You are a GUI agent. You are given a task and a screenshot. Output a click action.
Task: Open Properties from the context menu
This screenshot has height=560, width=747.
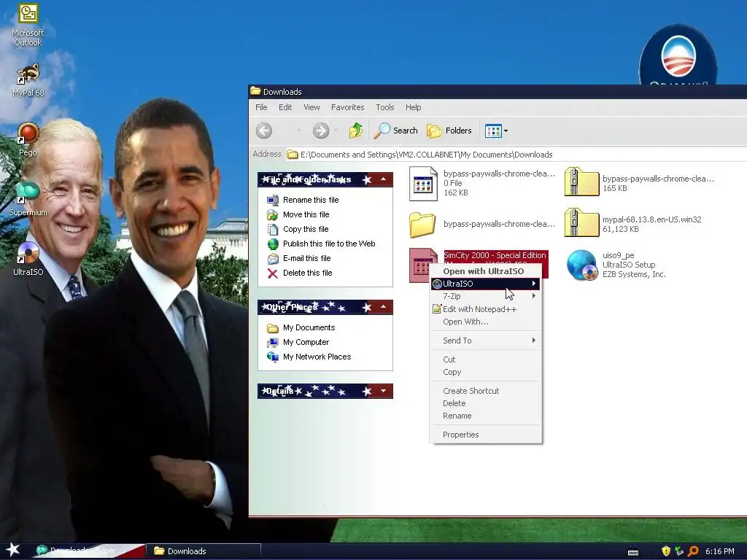(485, 435)
